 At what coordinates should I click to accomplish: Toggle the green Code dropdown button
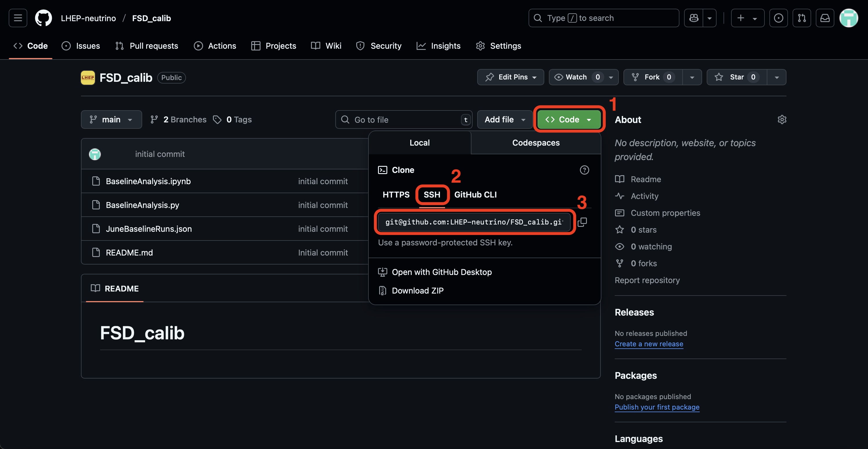pos(569,120)
